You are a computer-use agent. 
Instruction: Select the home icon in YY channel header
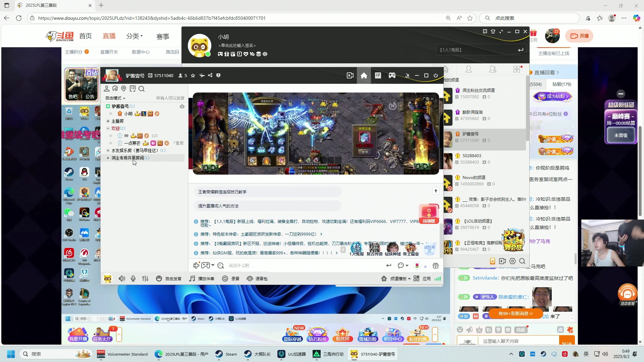pos(364,76)
